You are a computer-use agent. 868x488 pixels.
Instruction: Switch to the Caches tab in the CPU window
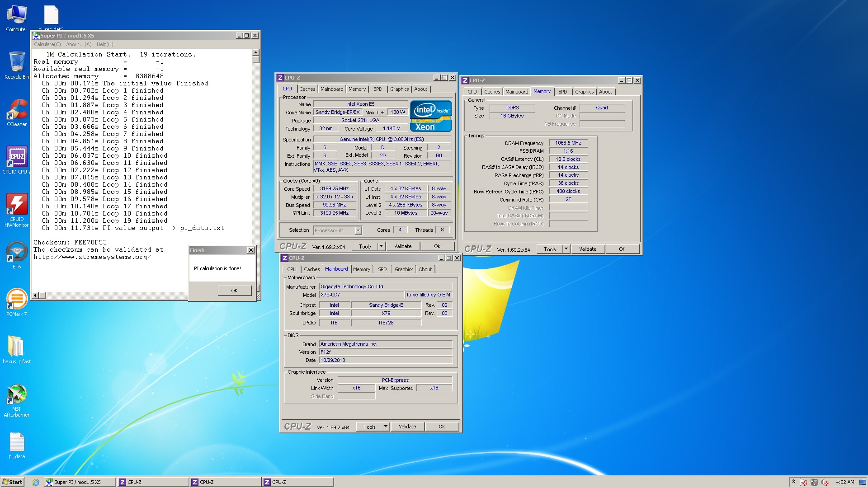(x=307, y=89)
